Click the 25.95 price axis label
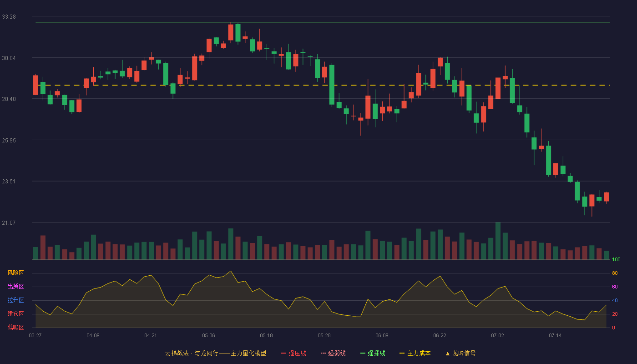The height and width of the screenshot is (364, 637). pos(9,140)
